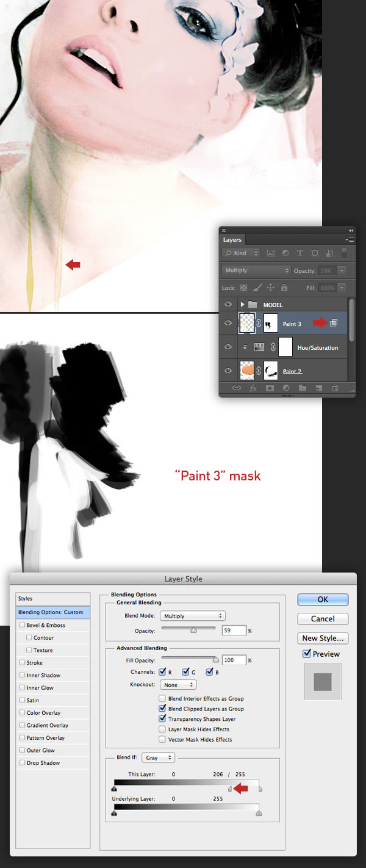Click the Hue/Saturation adjustment layer icon

tap(258, 347)
